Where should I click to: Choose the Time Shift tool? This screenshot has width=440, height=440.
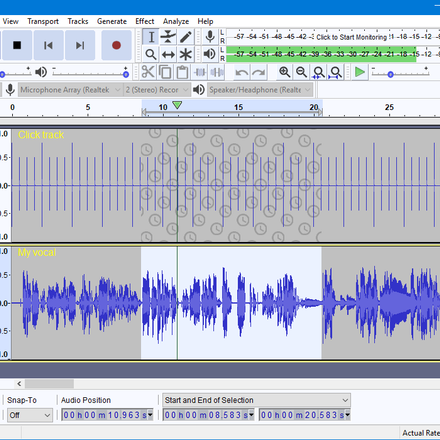point(168,54)
